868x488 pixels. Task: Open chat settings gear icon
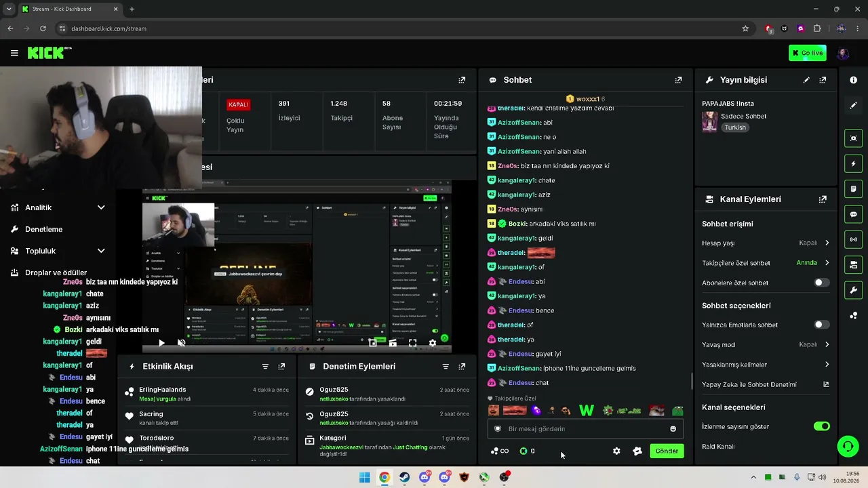616,451
